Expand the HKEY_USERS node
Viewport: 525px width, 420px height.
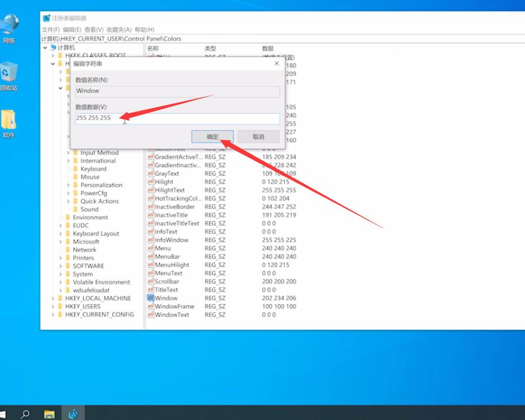tap(53, 306)
